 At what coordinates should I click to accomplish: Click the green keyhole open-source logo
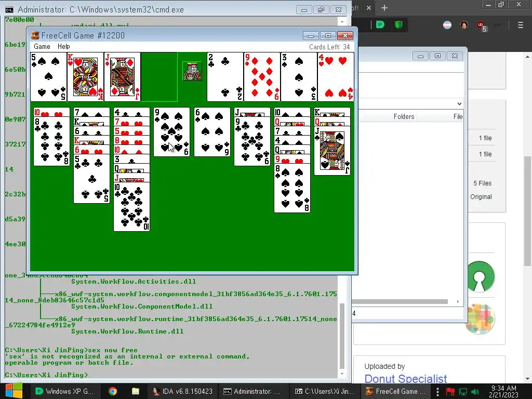480,276
